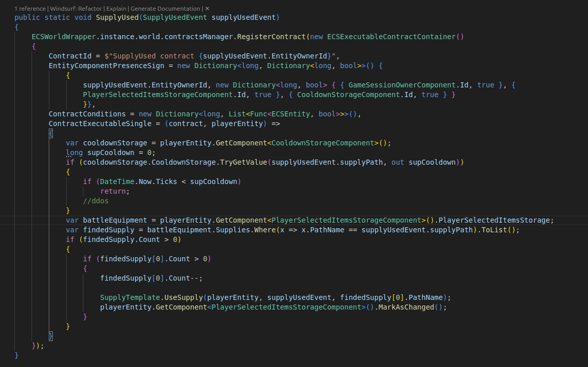This screenshot has width=588, height=367.
Task: Click the 'TryGetValue' method call
Action: click(x=243, y=163)
